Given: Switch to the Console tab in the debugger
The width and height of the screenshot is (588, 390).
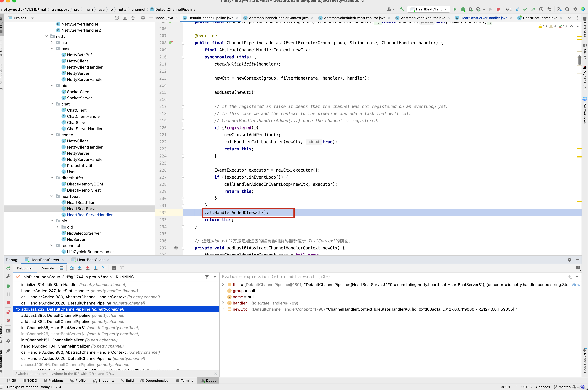Looking at the screenshot, I should 47,268.
